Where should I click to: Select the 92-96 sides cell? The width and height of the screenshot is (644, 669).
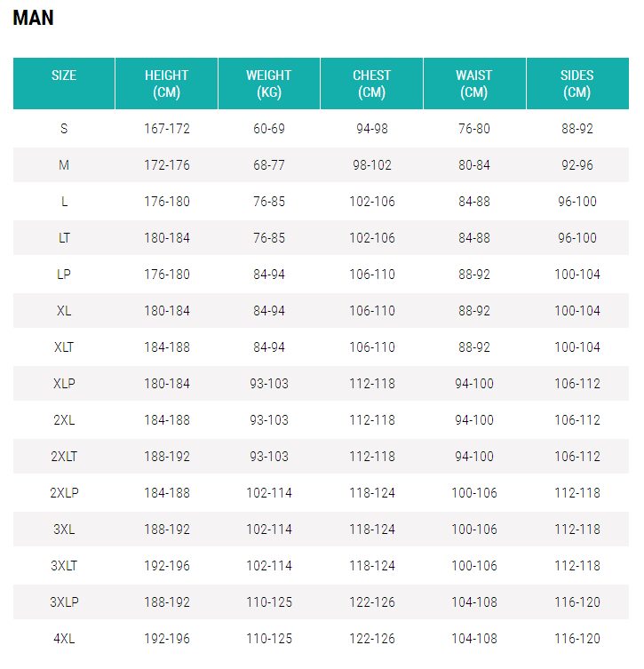pos(577,165)
